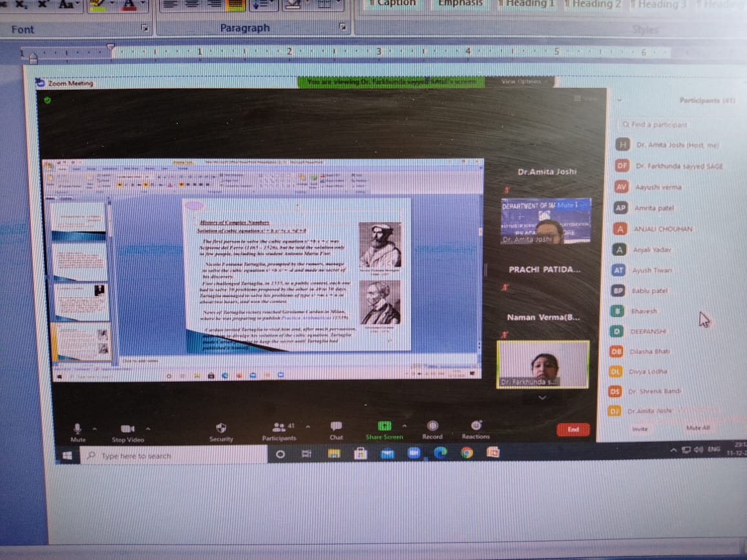Collapse the video strip down chevron

point(542,398)
